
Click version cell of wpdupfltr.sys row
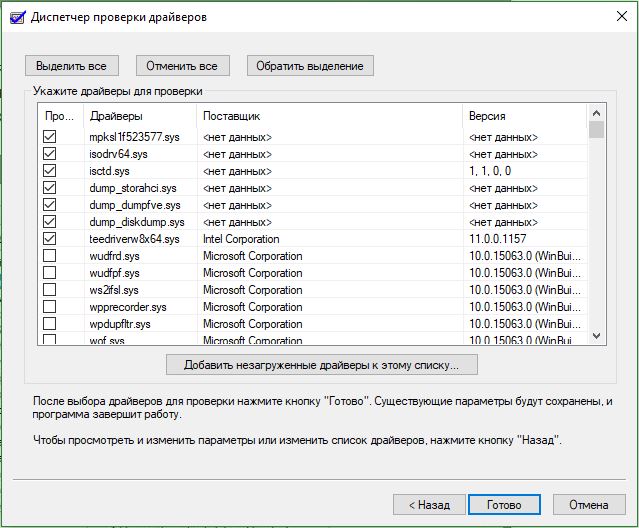pyautogui.click(x=525, y=324)
